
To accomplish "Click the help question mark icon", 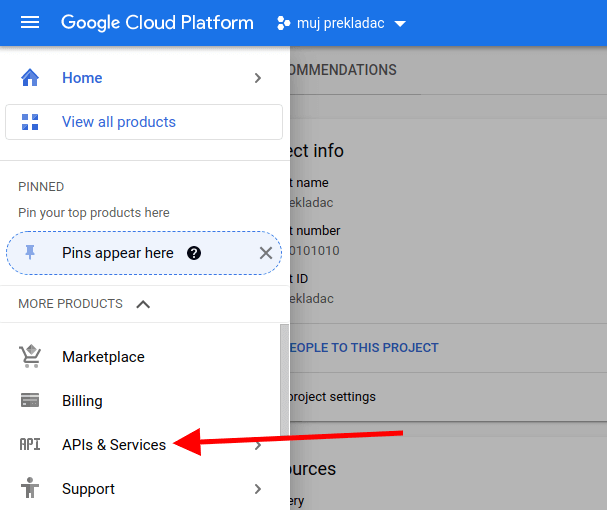I will [x=194, y=253].
